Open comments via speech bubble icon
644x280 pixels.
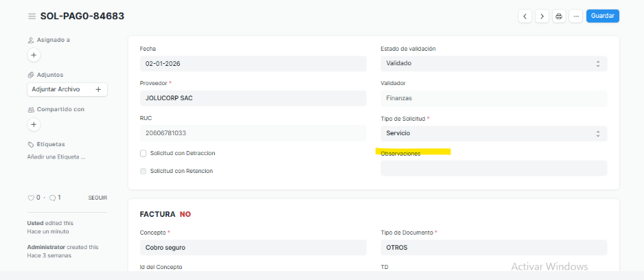pos(52,198)
